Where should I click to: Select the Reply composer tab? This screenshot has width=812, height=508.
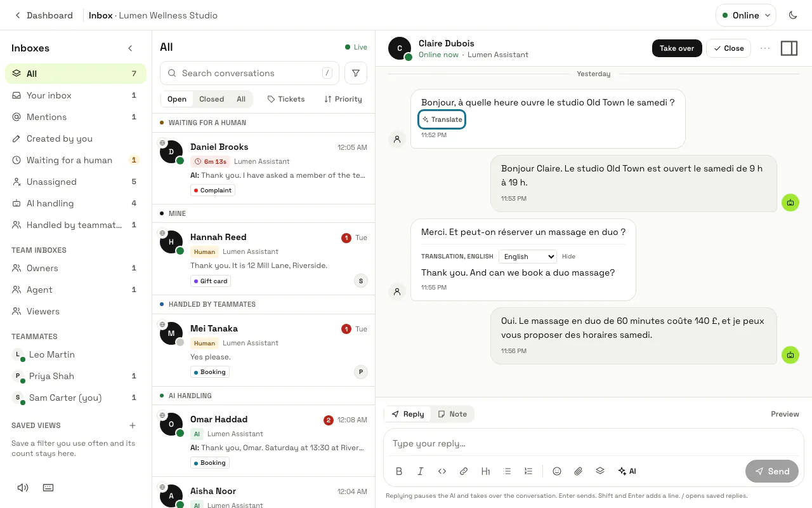coord(408,414)
